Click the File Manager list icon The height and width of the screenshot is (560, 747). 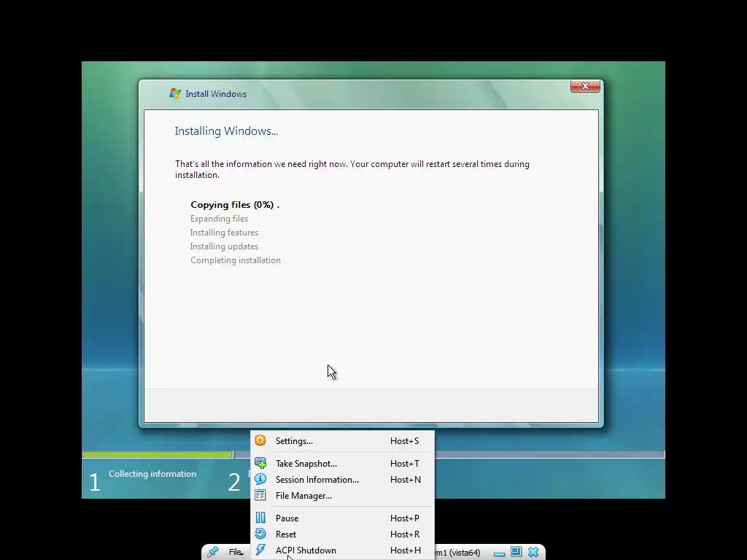(260, 495)
